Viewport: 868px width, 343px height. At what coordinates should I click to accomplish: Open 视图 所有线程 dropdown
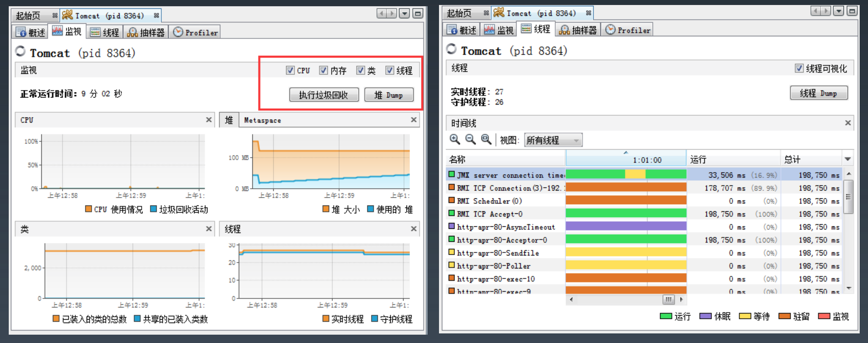(553, 140)
